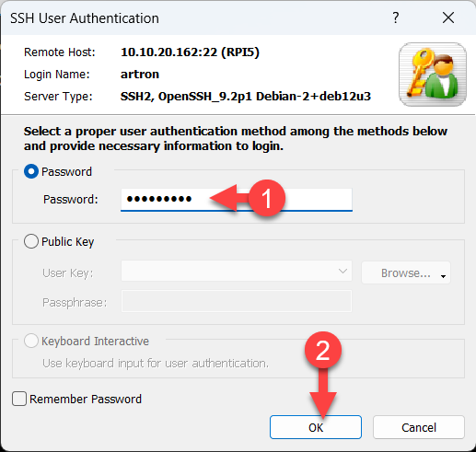Focus the Password input field
The width and height of the screenshot is (476, 452).
click(x=237, y=200)
